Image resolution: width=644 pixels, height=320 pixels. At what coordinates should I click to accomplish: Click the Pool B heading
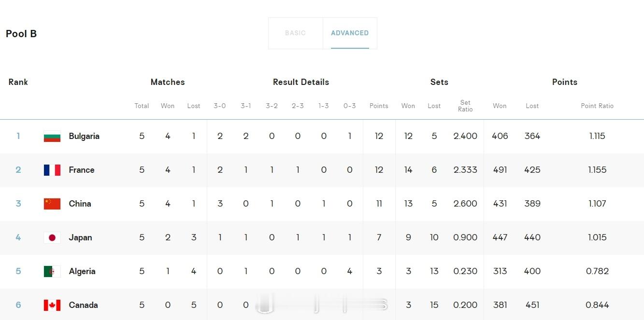pos(21,34)
